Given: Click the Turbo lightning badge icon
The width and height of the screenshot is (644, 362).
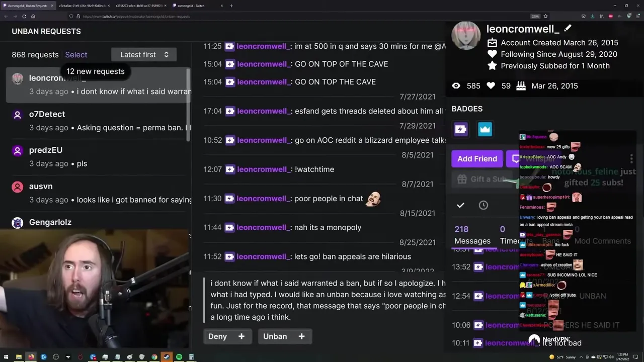Looking at the screenshot, I should tap(460, 129).
